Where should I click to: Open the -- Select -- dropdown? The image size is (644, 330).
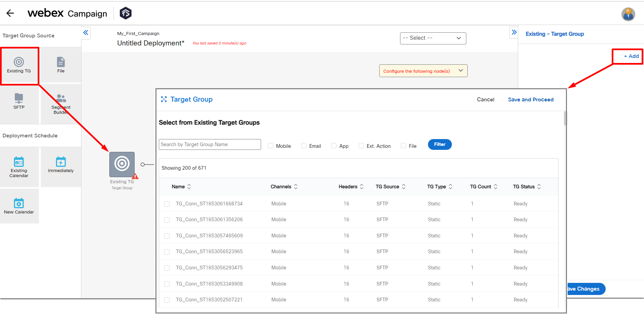point(433,38)
